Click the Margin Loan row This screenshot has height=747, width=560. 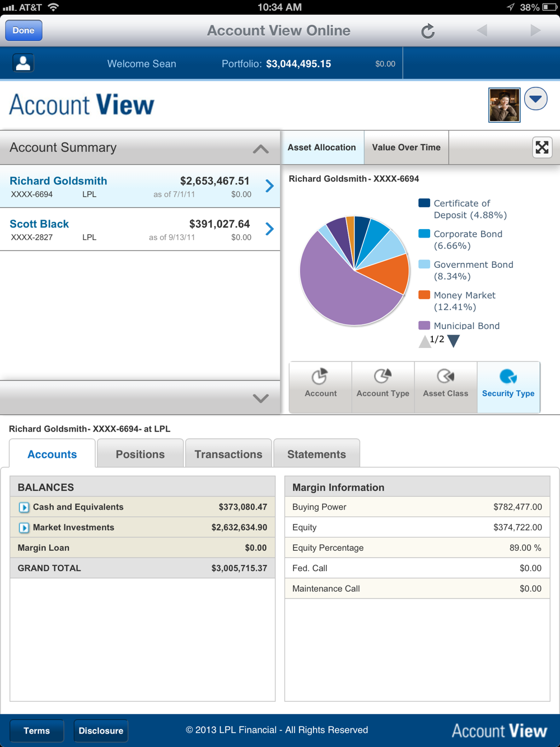tap(142, 548)
